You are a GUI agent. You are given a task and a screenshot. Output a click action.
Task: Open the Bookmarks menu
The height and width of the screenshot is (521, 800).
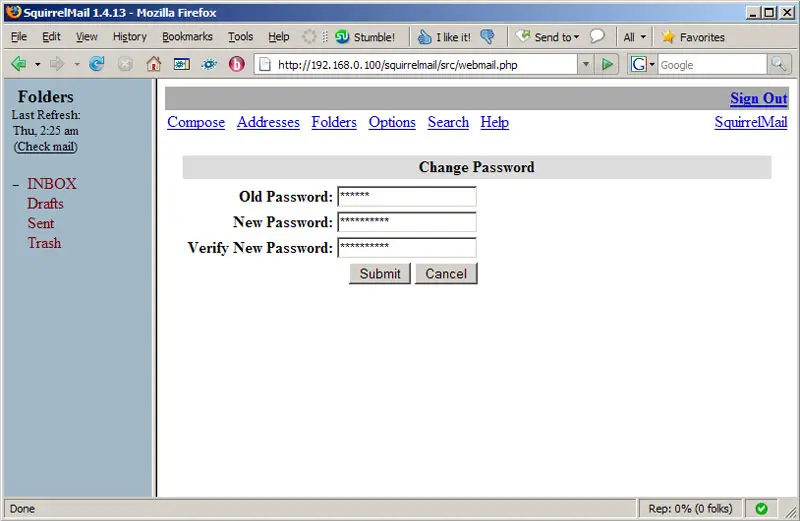(187, 37)
